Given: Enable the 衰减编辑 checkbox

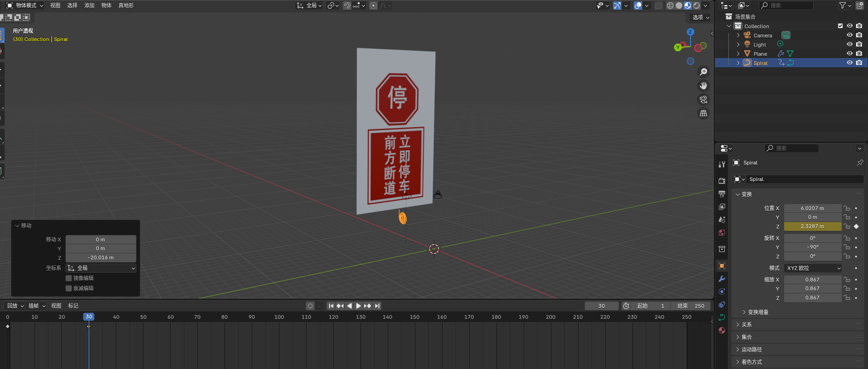Looking at the screenshot, I should [69, 288].
